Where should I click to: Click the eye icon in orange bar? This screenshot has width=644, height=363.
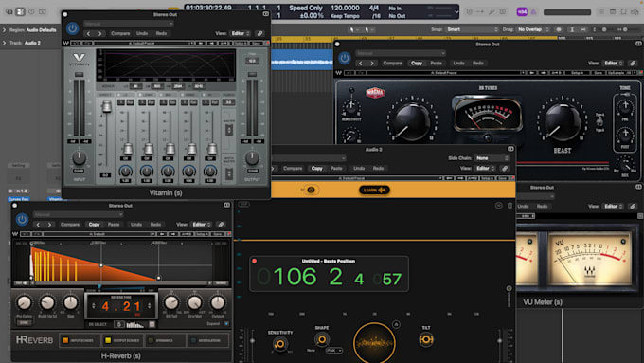point(311,190)
